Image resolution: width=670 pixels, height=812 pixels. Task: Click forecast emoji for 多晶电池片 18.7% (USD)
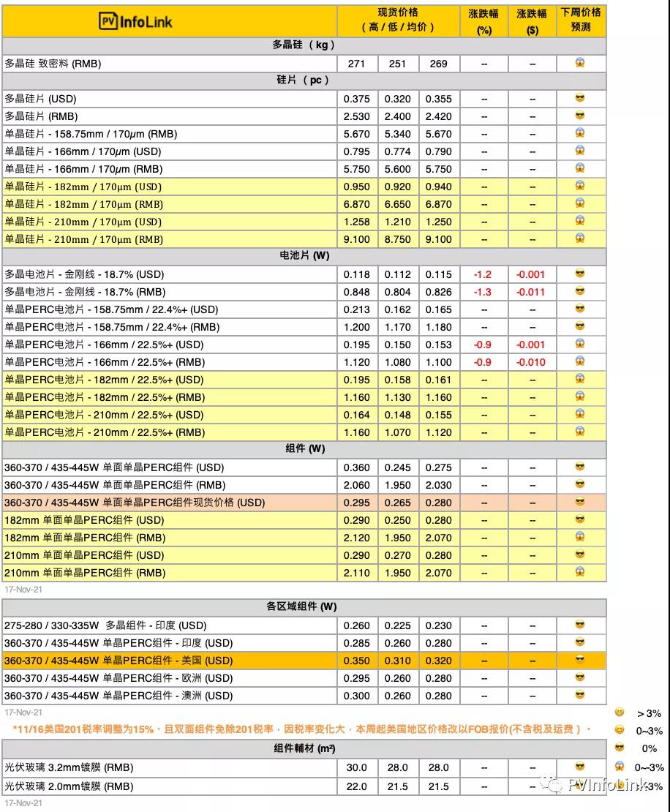click(580, 274)
